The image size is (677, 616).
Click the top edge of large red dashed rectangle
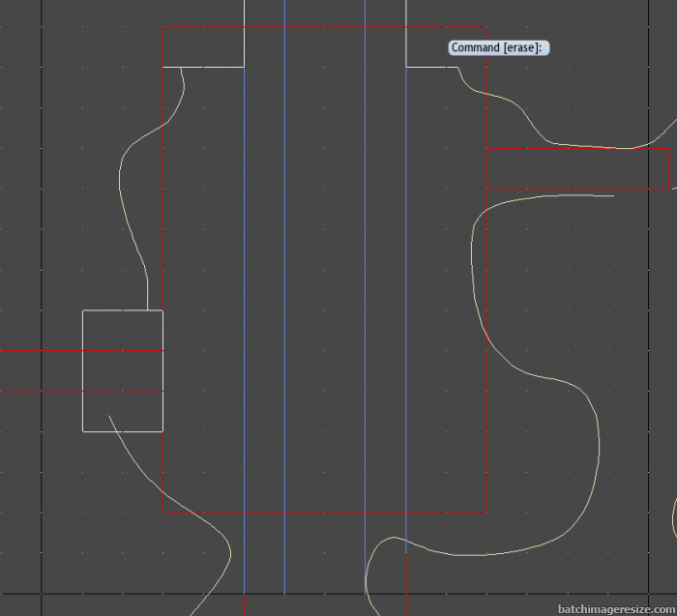coord(324,28)
